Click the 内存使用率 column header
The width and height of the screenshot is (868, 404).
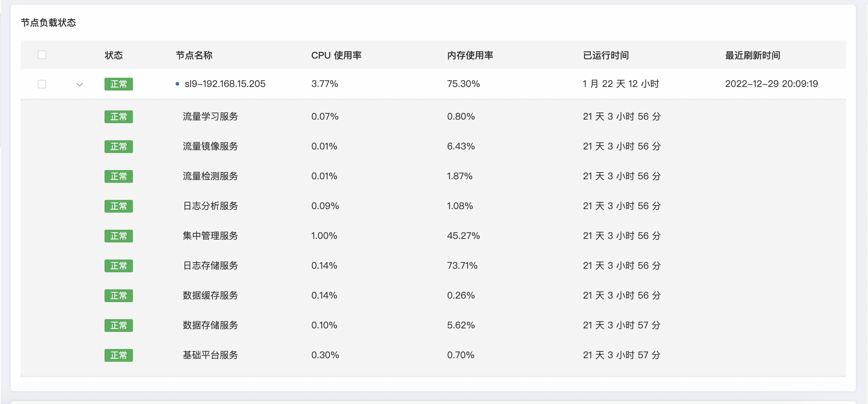(x=470, y=55)
